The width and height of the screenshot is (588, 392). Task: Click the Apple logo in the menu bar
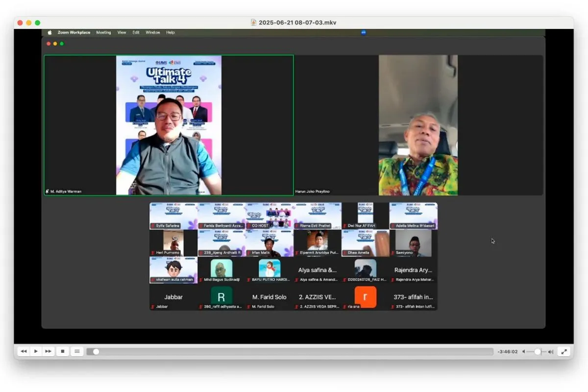click(x=49, y=32)
